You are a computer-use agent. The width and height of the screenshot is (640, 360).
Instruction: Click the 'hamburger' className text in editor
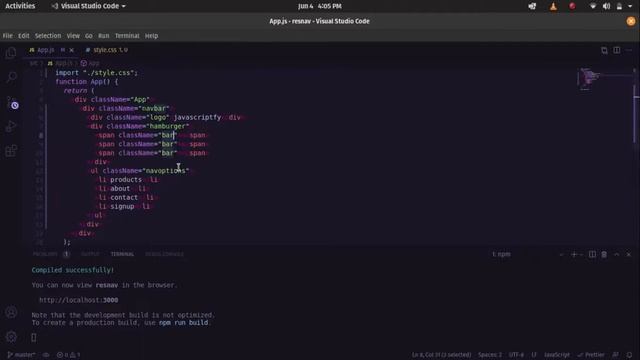tap(167, 126)
